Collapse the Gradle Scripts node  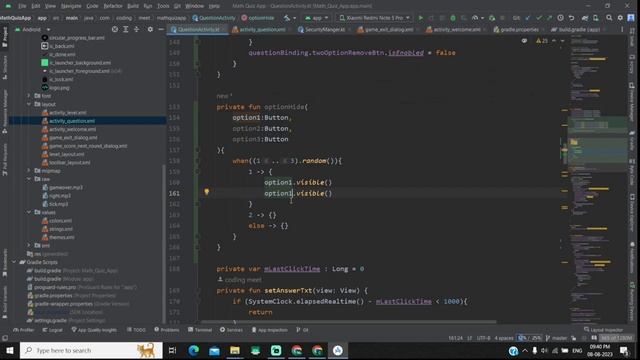tap(13, 262)
